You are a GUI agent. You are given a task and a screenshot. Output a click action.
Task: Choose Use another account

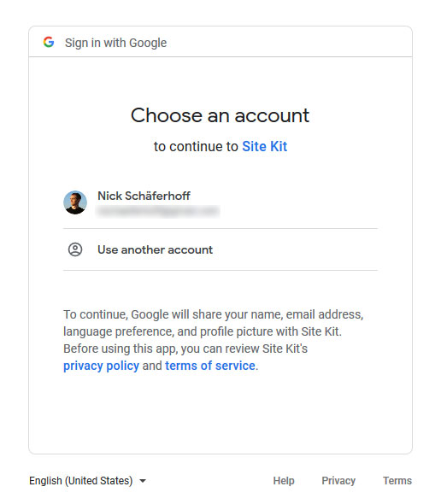pos(155,249)
